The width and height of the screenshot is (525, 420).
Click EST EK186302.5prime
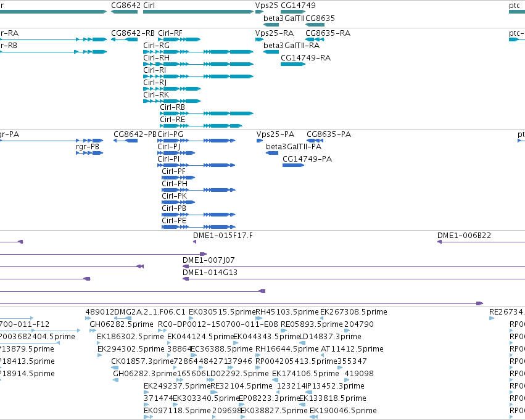point(99,343)
